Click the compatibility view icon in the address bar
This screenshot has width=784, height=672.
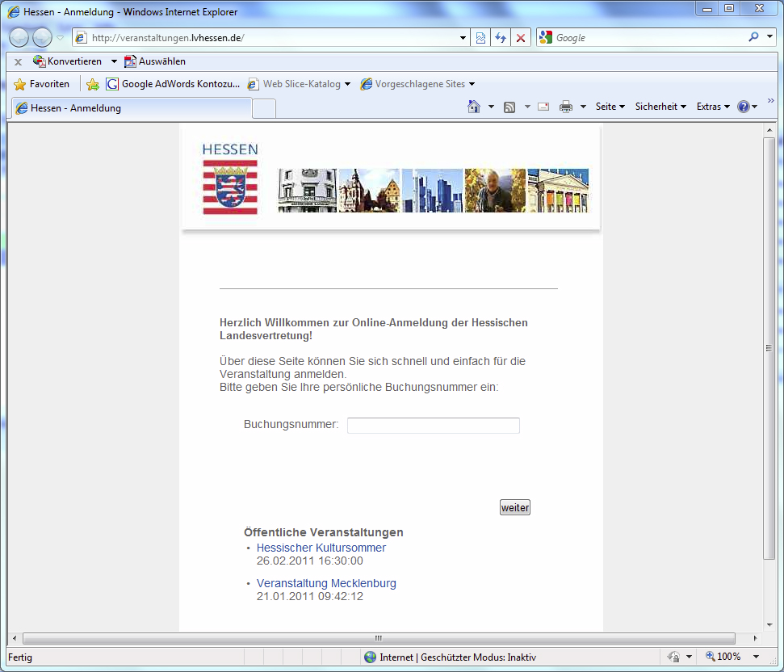click(481, 38)
